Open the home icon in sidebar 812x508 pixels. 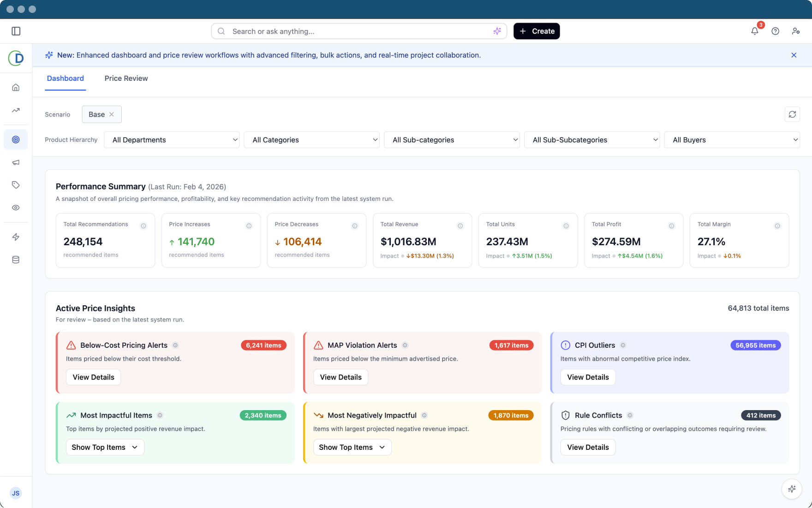click(x=16, y=87)
